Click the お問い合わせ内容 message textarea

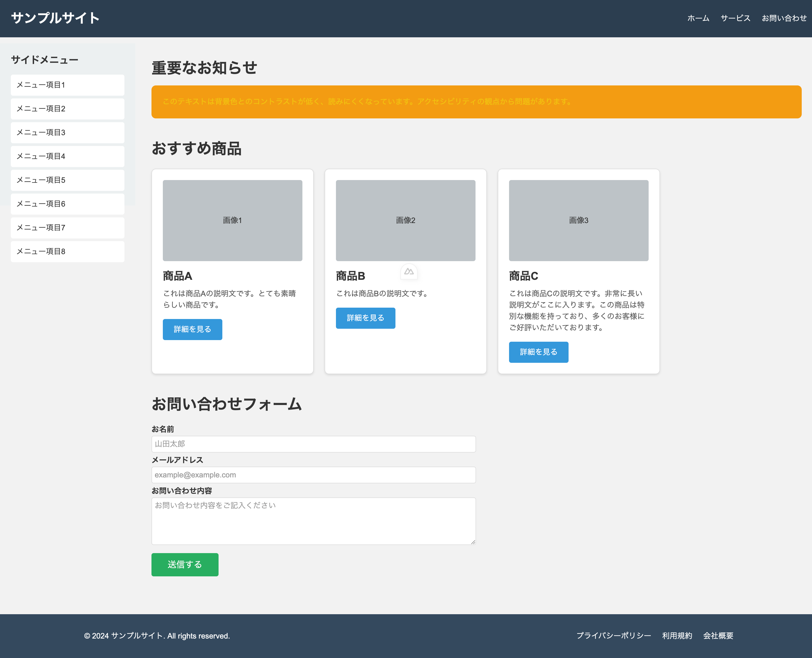(314, 521)
